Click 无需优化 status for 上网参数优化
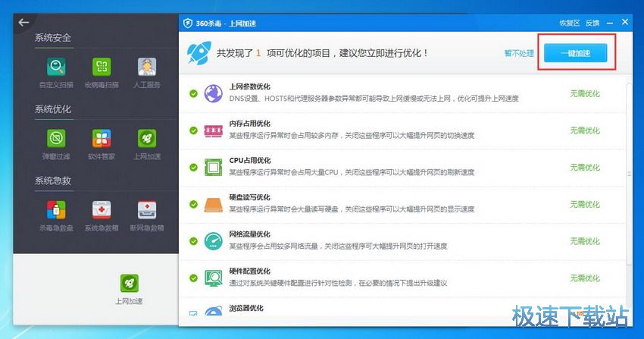 point(585,94)
